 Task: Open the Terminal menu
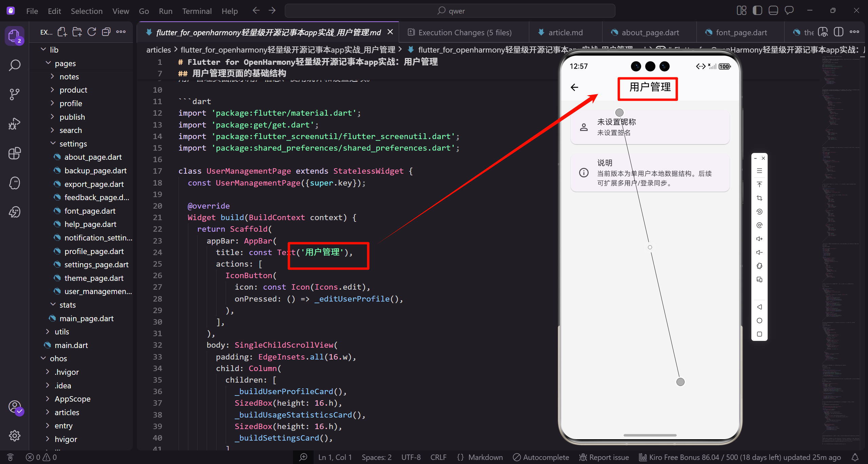[x=197, y=11]
